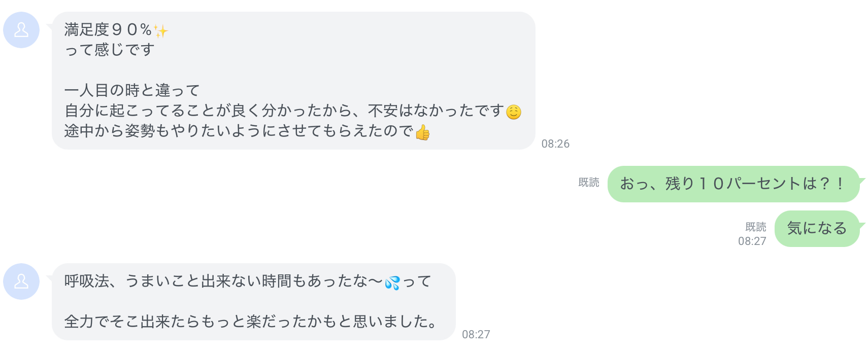Click the 08:27 timestamp beside the last gray message
868x354 pixels.
pyautogui.click(x=476, y=335)
